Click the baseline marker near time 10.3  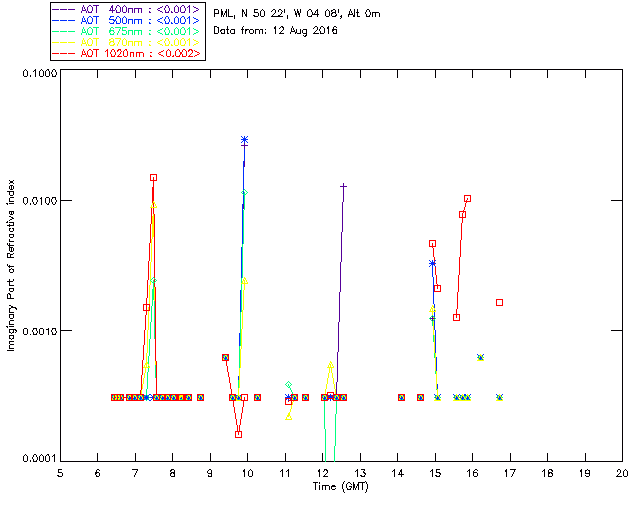click(258, 397)
